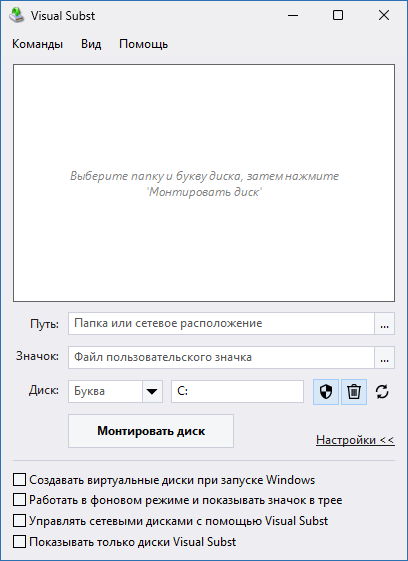408x561 pixels.
Task: Open the Команды menu
Action: 38,44
